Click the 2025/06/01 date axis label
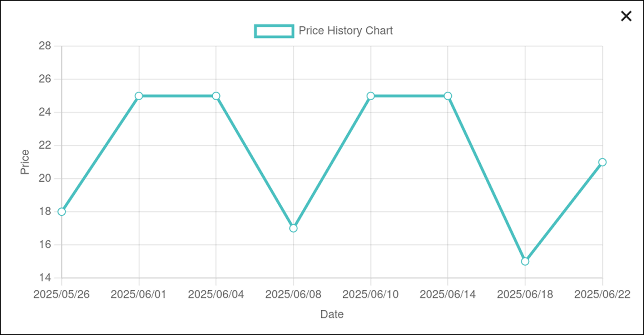Image resolution: width=644 pixels, height=335 pixels. click(x=139, y=294)
